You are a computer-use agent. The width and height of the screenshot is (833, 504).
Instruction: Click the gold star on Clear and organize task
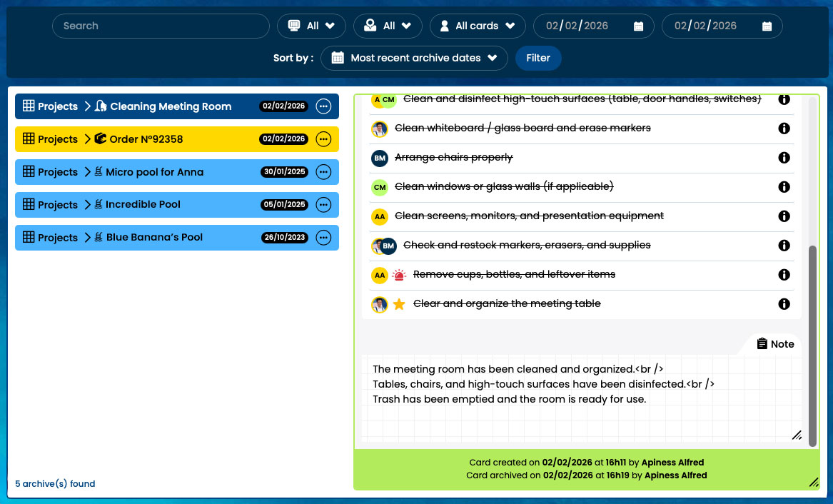click(x=399, y=304)
